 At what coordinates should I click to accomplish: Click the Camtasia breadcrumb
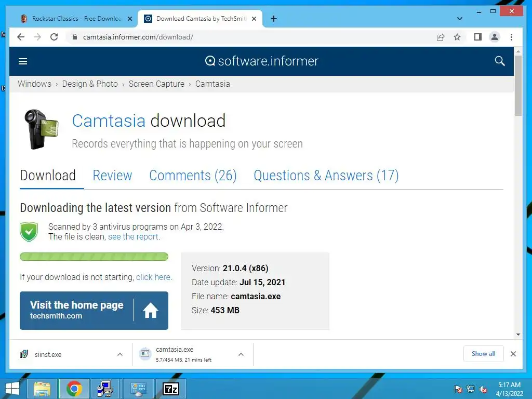[212, 84]
